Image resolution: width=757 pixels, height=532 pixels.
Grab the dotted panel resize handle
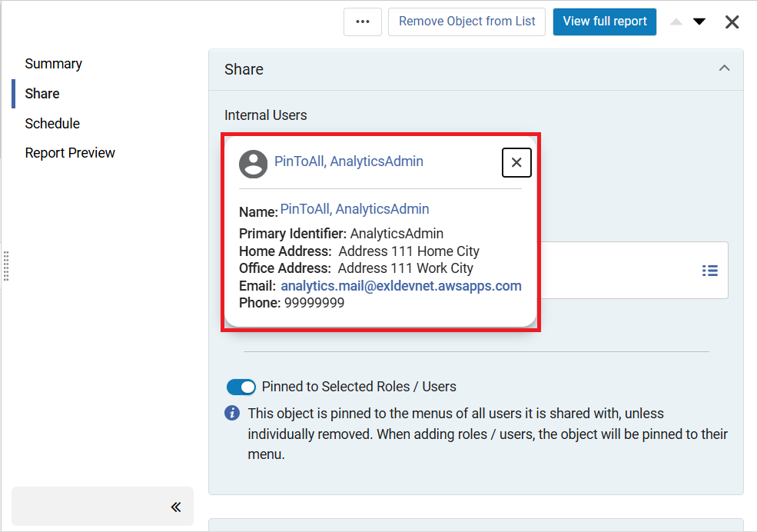click(6, 266)
